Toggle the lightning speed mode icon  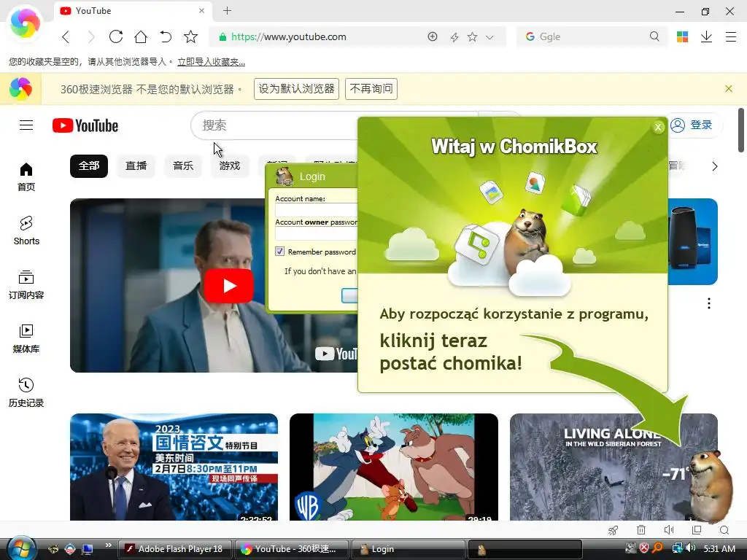point(454,37)
